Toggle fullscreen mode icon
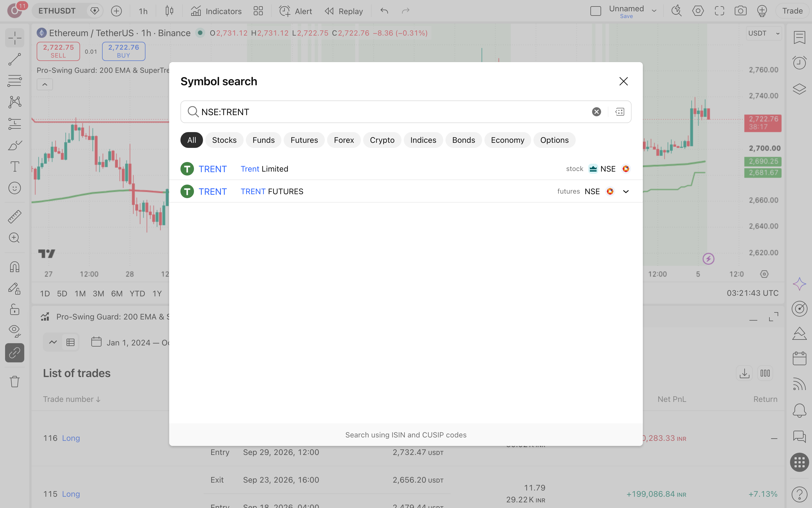Image resolution: width=812 pixels, height=508 pixels. coord(720,11)
